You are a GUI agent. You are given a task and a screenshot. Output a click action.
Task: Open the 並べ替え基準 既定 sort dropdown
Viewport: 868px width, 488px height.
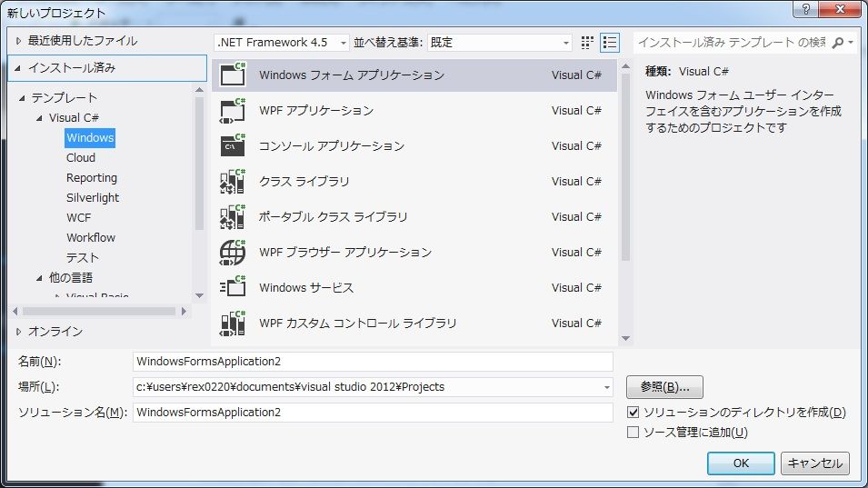click(x=499, y=43)
